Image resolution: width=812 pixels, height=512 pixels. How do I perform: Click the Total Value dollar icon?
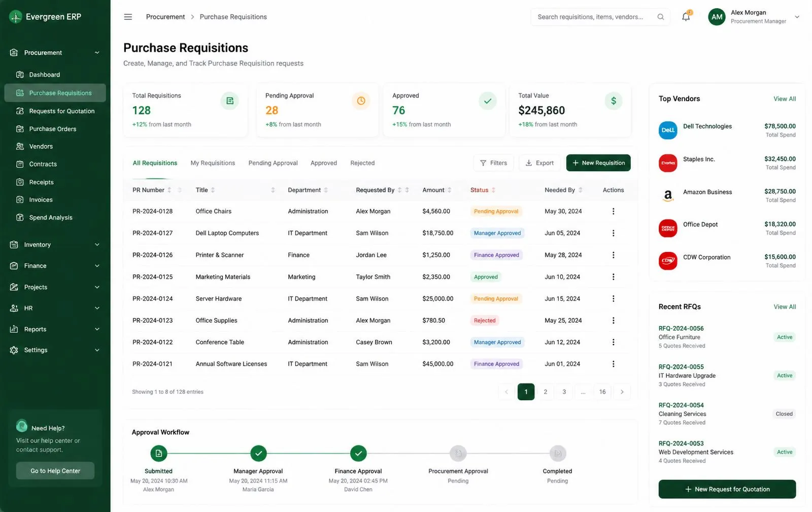pyautogui.click(x=613, y=101)
